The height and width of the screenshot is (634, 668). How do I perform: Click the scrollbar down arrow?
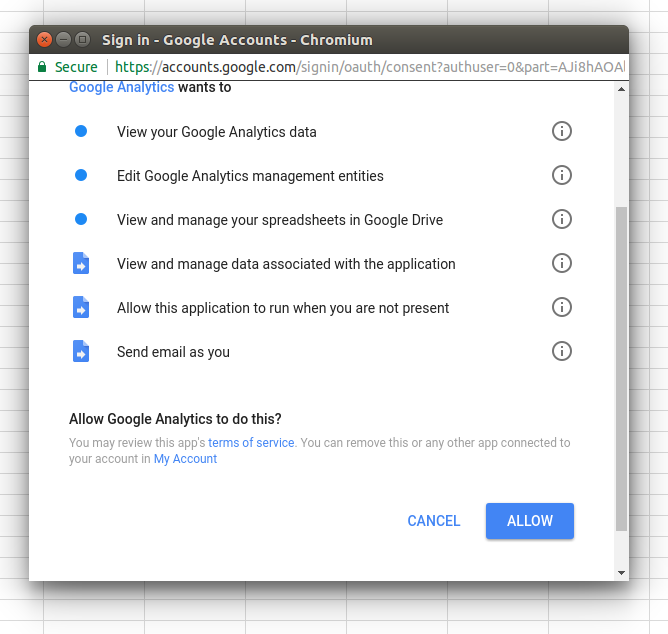point(622,573)
